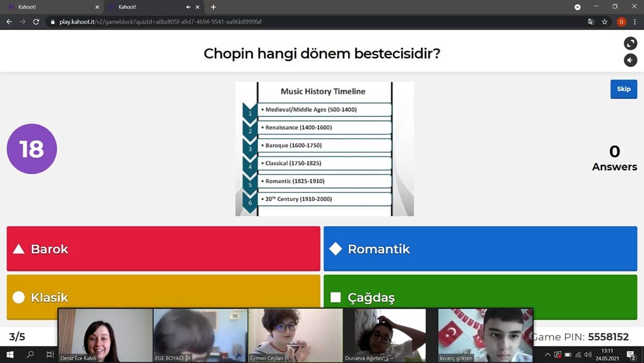Close the first Kahoot! tab

point(97,7)
